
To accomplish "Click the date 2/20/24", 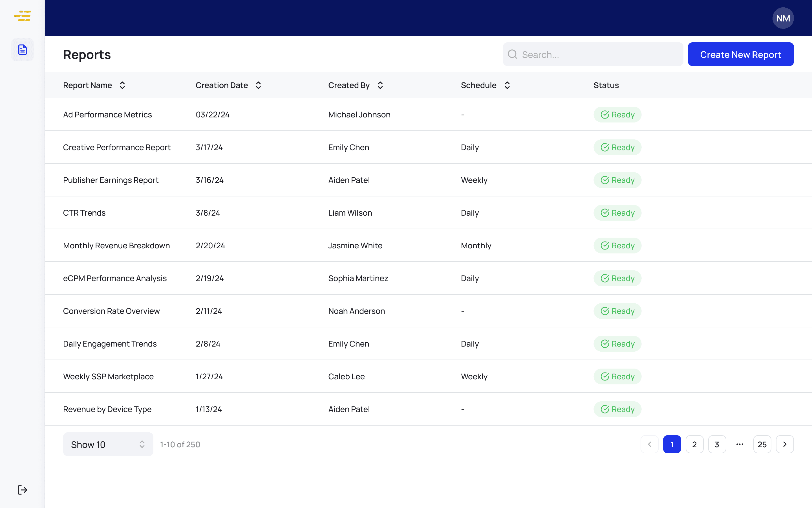I will [210, 246].
